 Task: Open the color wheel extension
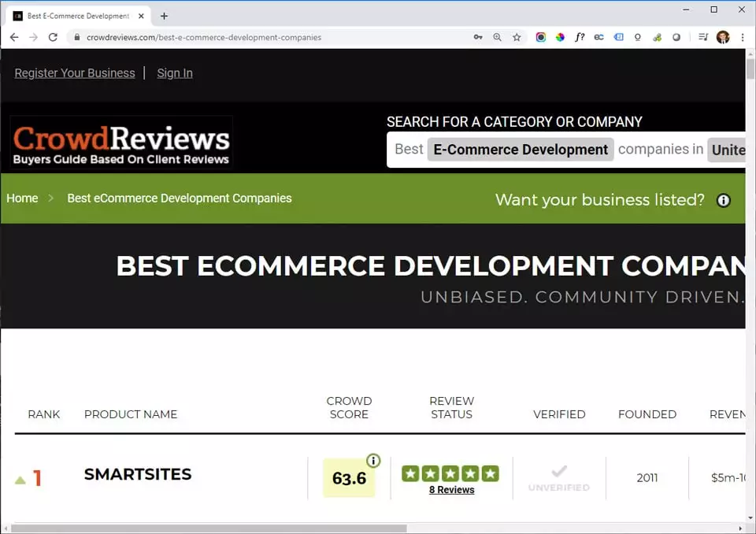coord(560,37)
